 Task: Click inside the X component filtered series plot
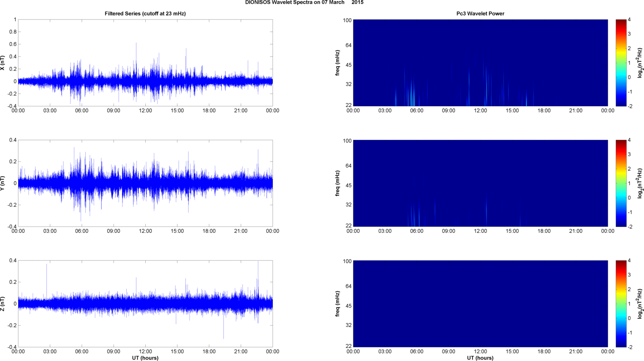click(x=145, y=63)
